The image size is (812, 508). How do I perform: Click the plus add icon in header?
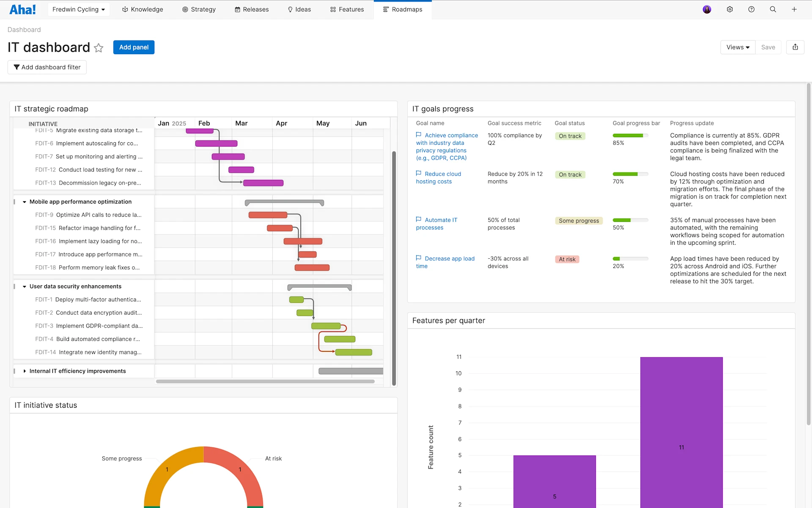[x=794, y=9]
